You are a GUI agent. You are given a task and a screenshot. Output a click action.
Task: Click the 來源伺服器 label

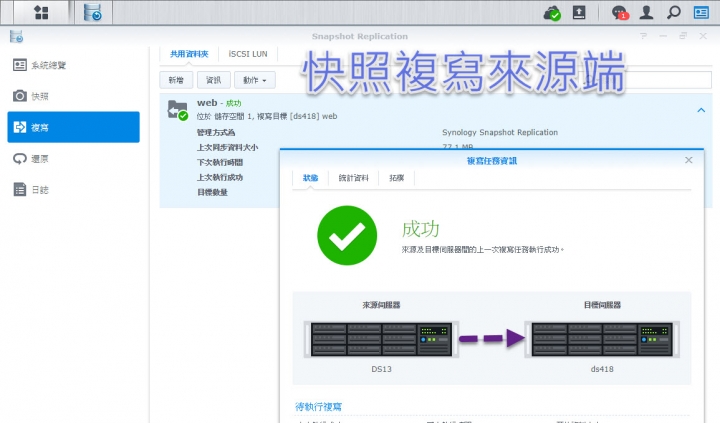tap(381, 305)
